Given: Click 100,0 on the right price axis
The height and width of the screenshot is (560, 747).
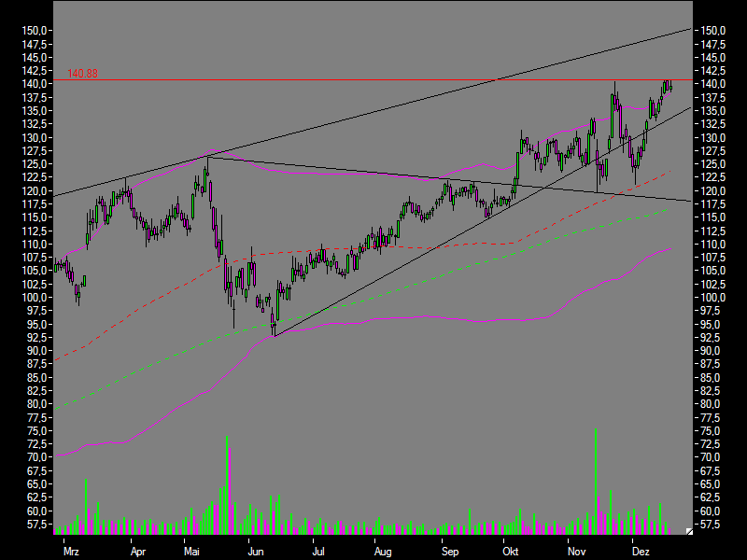Looking at the screenshot, I should click(x=713, y=298).
